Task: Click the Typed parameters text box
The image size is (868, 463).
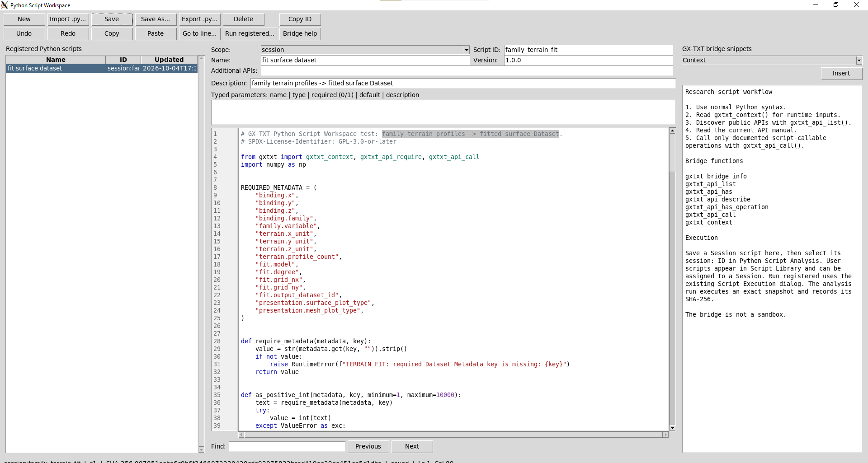Action: pos(443,112)
